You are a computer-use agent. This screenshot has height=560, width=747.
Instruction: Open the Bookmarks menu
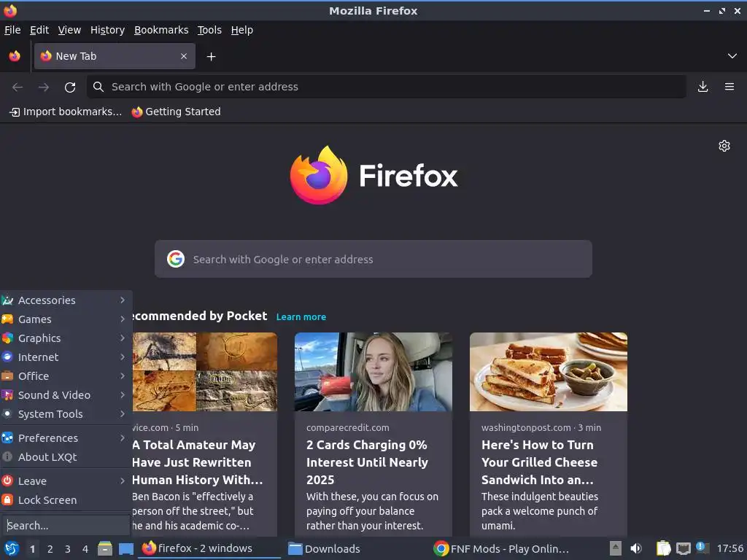(161, 30)
